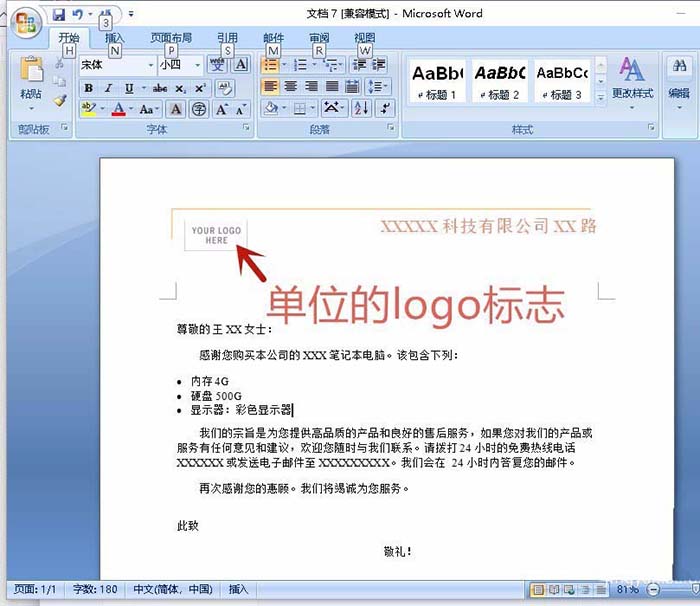Click the 字数: 180 word count
This screenshot has width=700, height=606.
click(x=95, y=589)
